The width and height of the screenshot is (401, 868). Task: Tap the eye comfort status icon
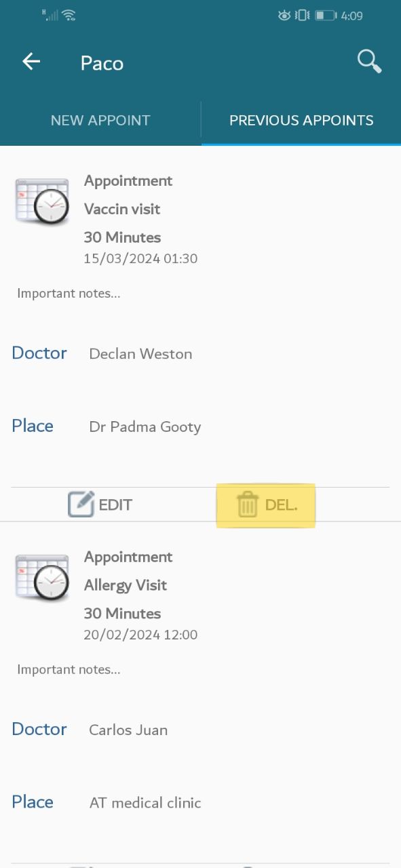point(284,15)
